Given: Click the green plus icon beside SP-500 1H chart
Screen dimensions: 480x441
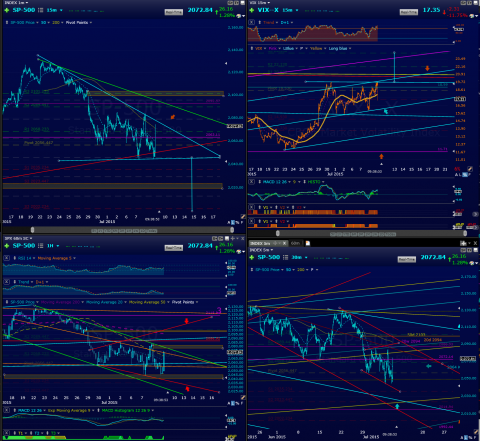Looking at the screenshot, I should coord(7,246).
